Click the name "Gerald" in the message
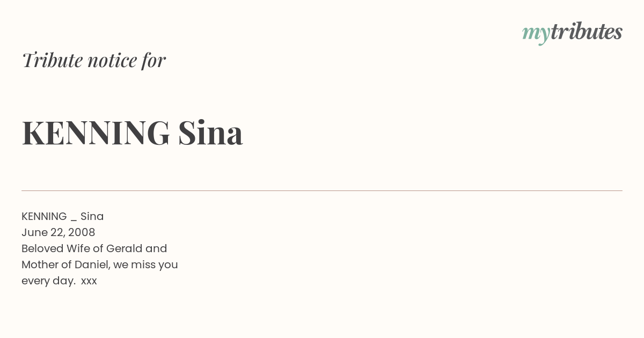The image size is (644, 338). click(125, 248)
